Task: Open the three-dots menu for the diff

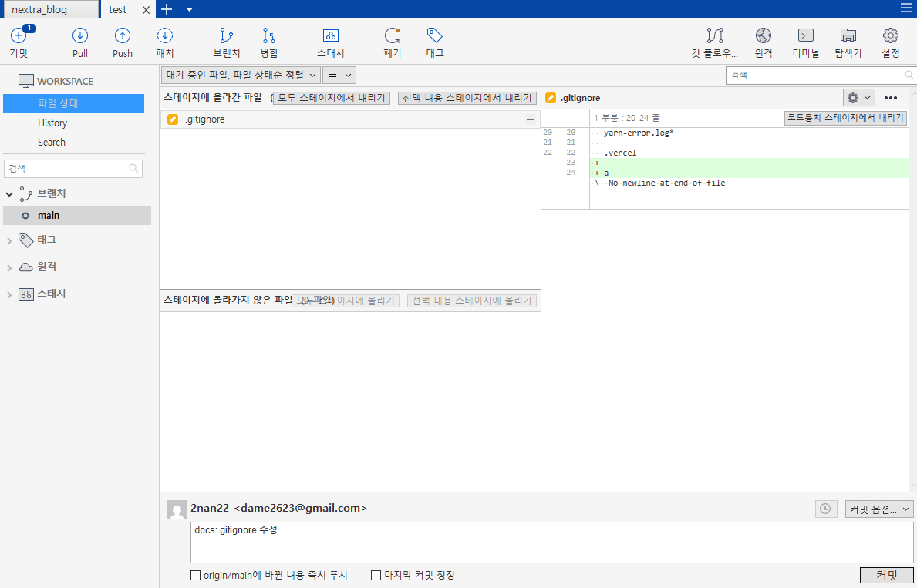Action: [x=890, y=98]
